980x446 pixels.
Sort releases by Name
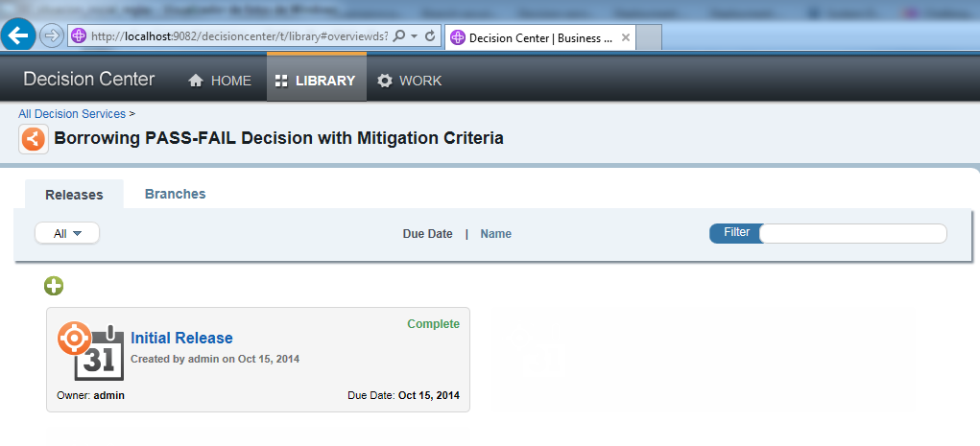pyautogui.click(x=495, y=234)
